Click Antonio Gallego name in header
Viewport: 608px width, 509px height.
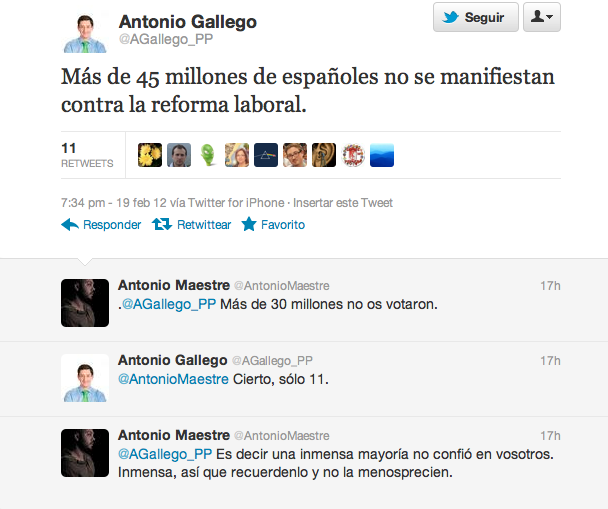188,22
